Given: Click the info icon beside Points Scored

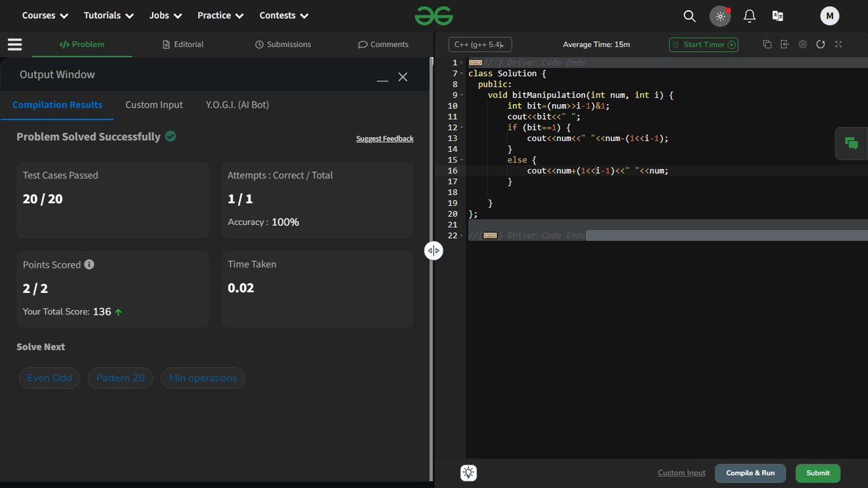Looking at the screenshot, I should 89,265.
